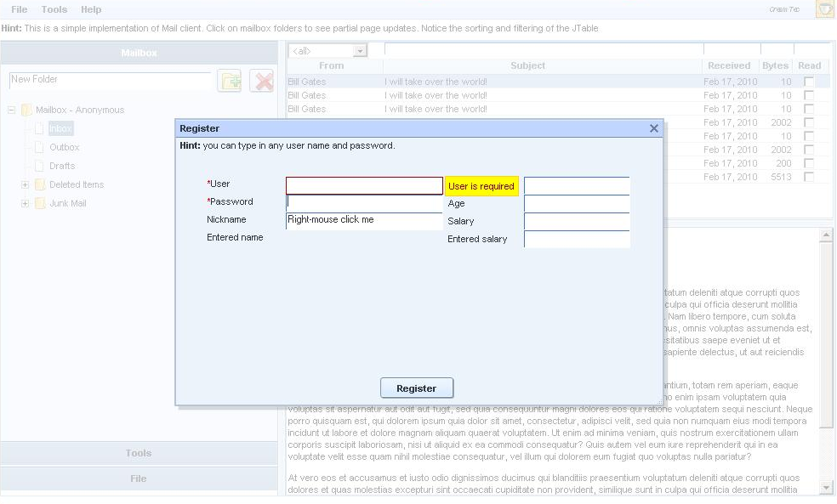Click the Outbox page icon
The width and height of the screenshot is (837, 504).
[x=39, y=147]
